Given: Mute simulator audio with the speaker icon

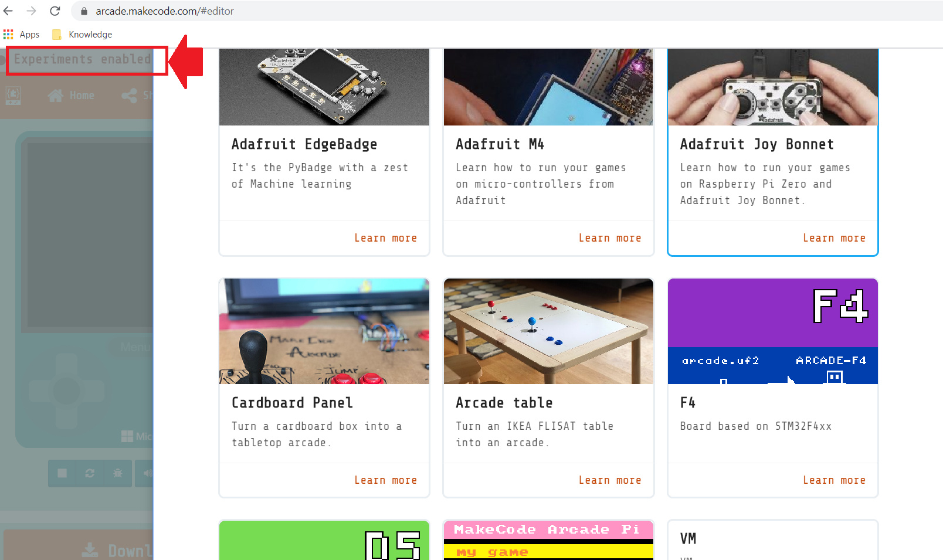Looking at the screenshot, I should click(144, 473).
